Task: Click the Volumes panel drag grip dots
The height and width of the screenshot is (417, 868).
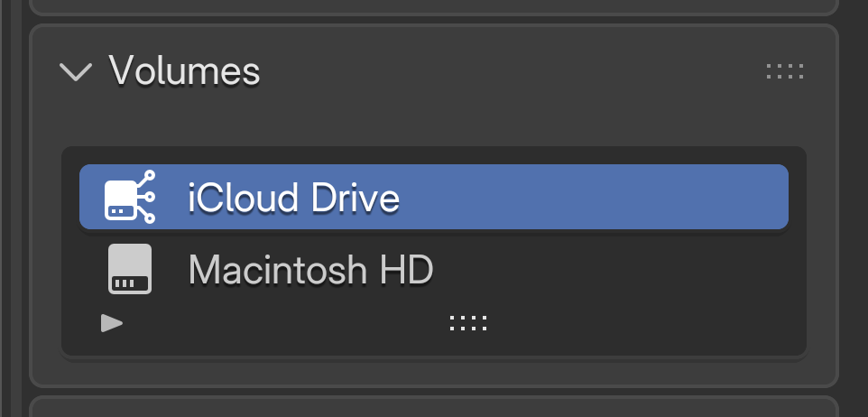Action: click(x=784, y=71)
